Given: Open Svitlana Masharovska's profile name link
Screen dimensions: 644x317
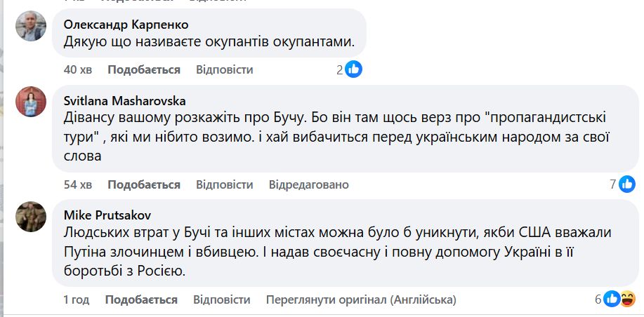Looking at the screenshot, I should point(124,100).
